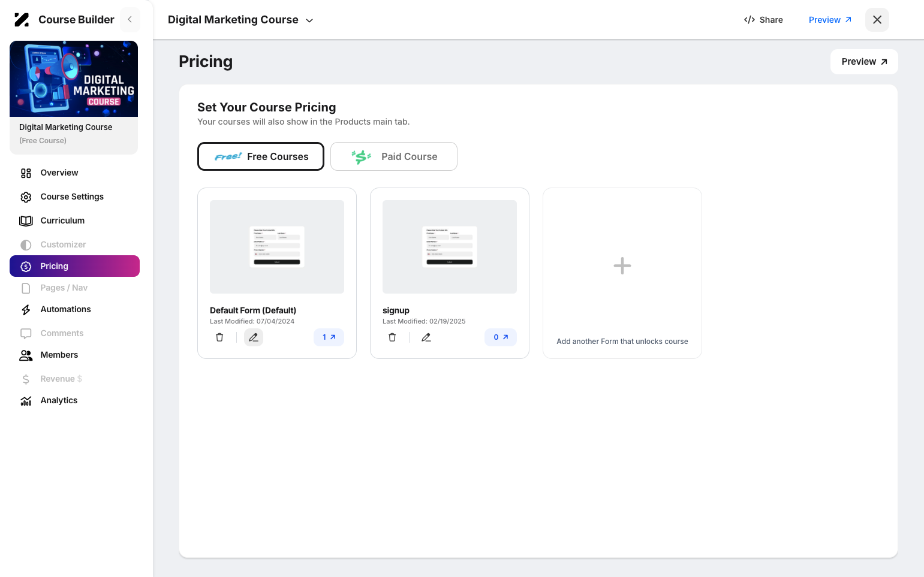The width and height of the screenshot is (924, 577).
Task: Go to Overview in the sidebar
Action: coord(74,173)
